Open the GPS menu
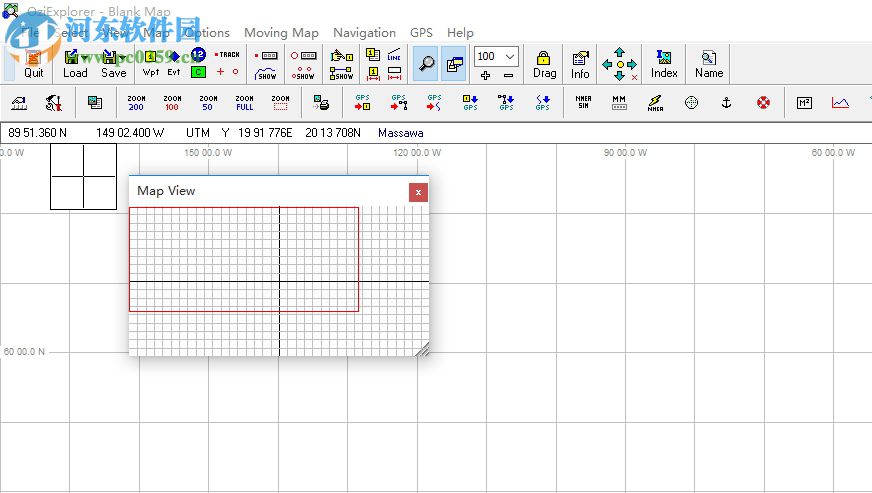The width and height of the screenshot is (872, 493). tap(421, 33)
